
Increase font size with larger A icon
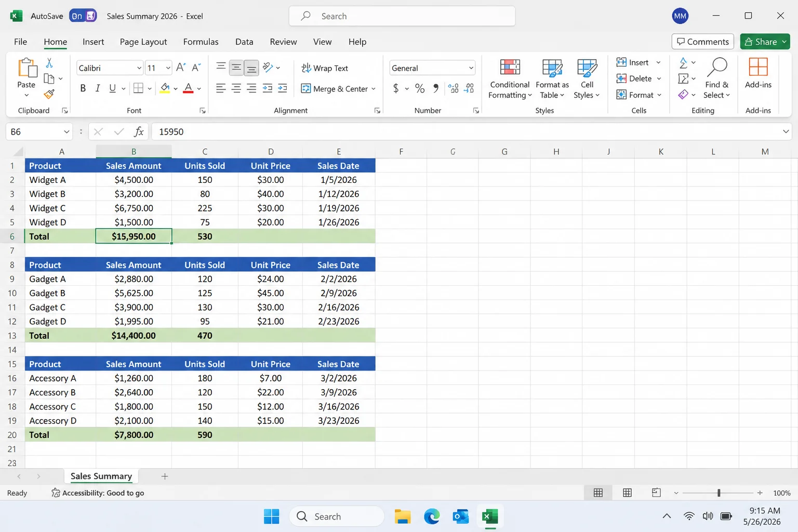coord(181,68)
